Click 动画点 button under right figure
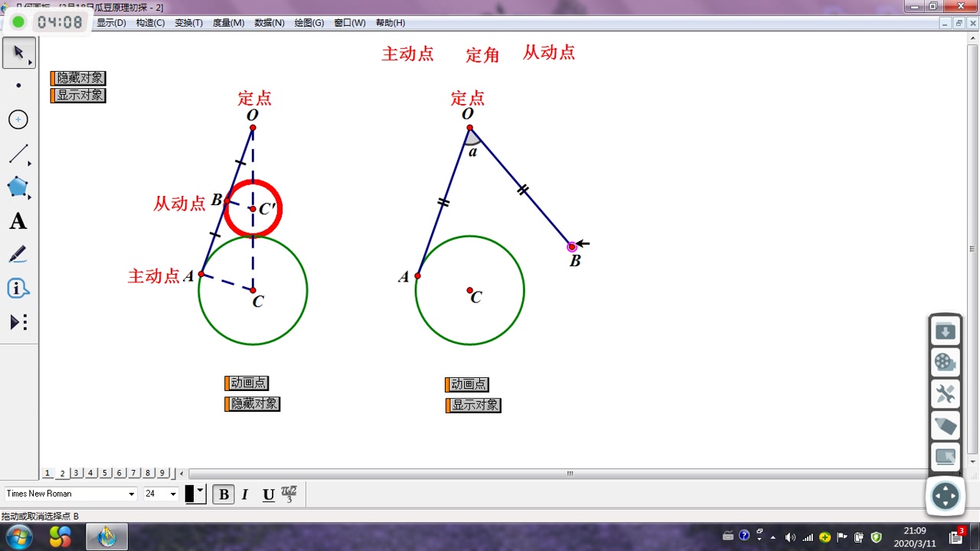The width and height of the screenshot is (980, 551). click(467, 384)
